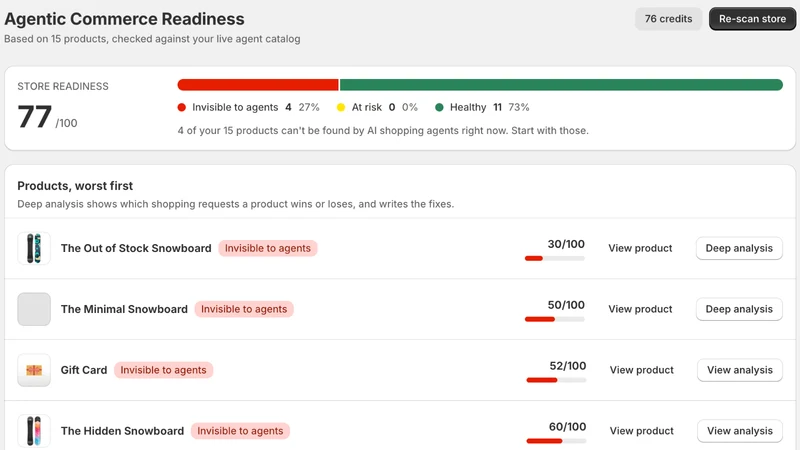Click the Gift Card thumbnail image
The height and width of the screenshot is (450, 800).
(34, 370)
